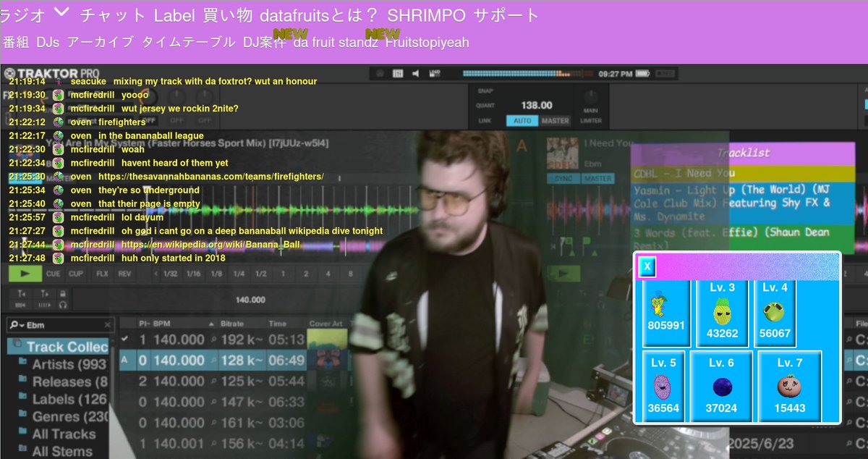
Task: Open the Releases folder in browser tree
Action: click(x=62, y=382)
